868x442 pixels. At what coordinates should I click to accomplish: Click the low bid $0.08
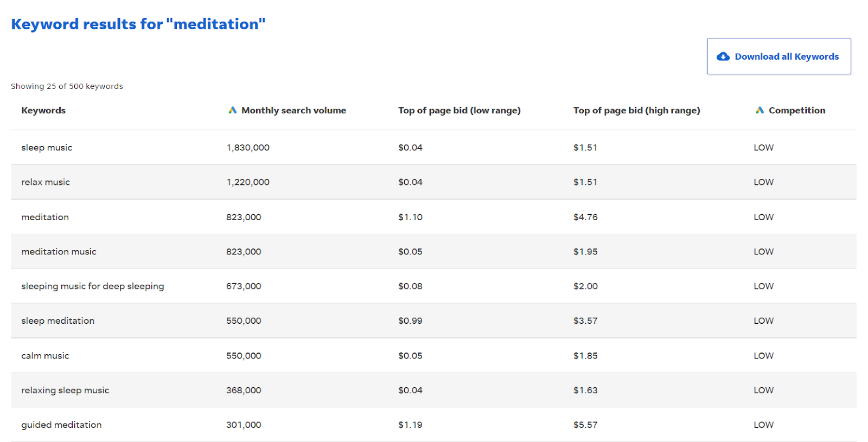410,286
